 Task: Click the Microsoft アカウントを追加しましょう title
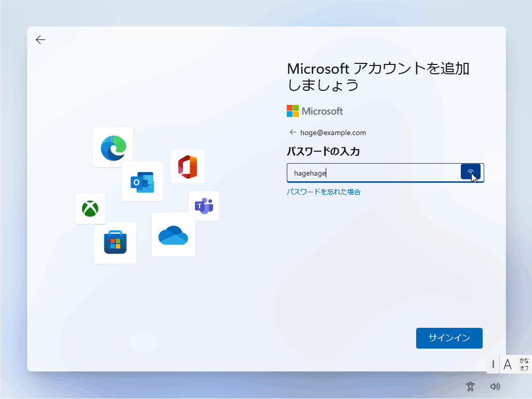378,77
